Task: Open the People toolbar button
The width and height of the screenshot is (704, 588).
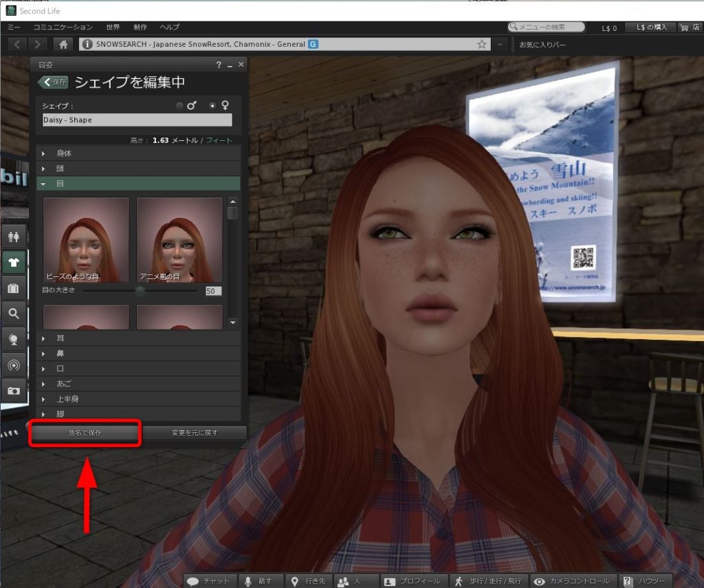Action: coord(355,581)
